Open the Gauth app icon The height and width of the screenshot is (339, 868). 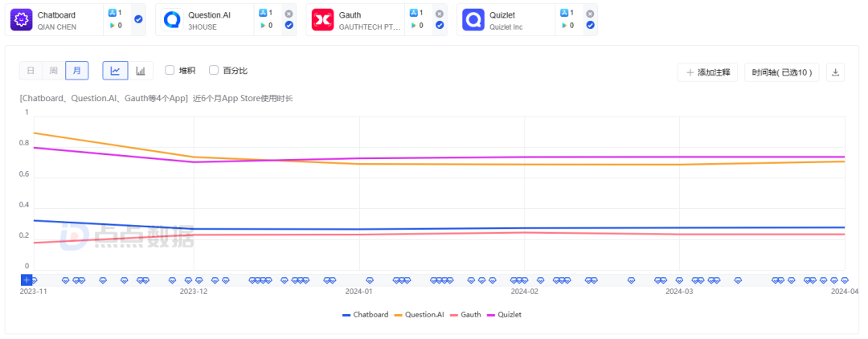pos(323,19)
